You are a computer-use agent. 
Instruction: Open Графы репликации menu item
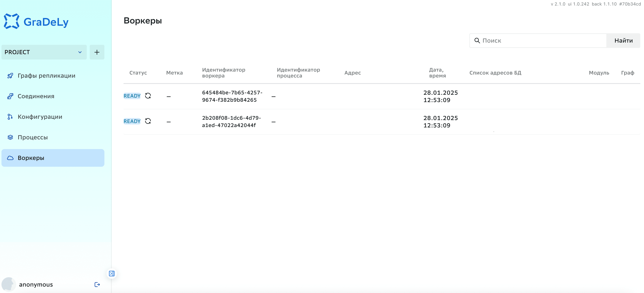(46, 76)
